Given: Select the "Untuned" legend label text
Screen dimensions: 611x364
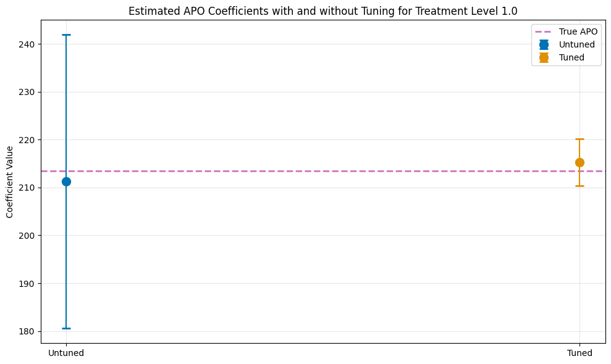Looking at the screenshot, I should pos(576,44).
